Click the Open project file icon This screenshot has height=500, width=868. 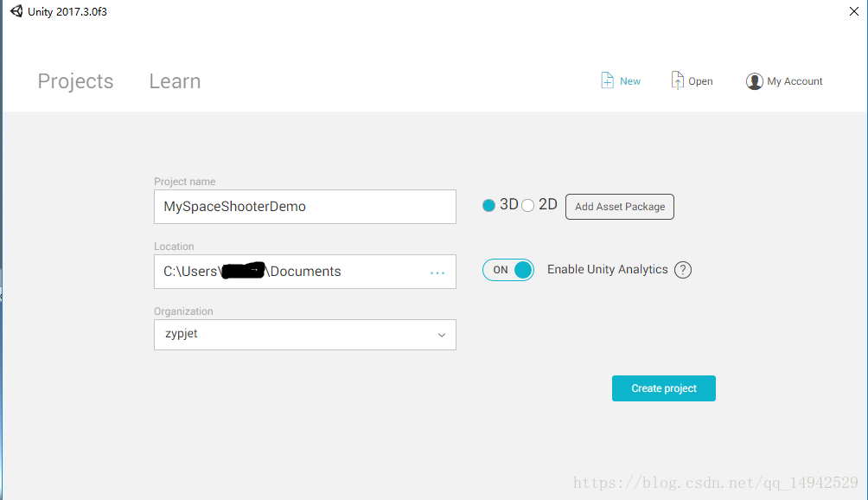(677, 80)
